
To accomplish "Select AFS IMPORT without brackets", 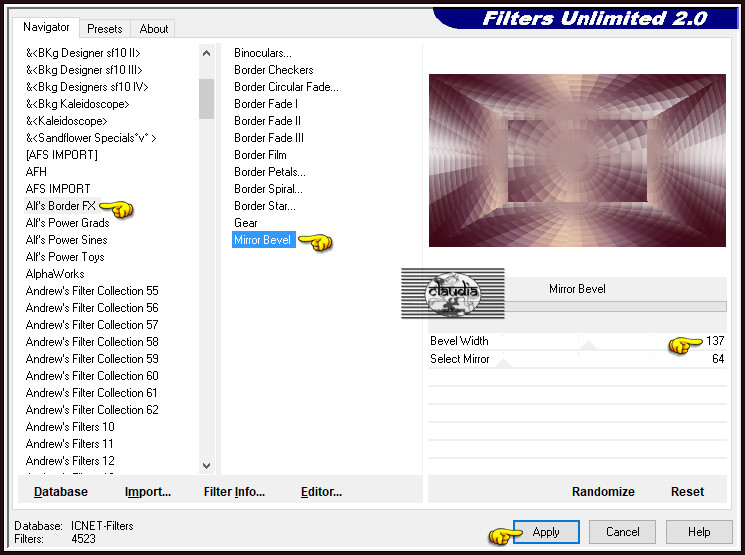I will 58,189.
